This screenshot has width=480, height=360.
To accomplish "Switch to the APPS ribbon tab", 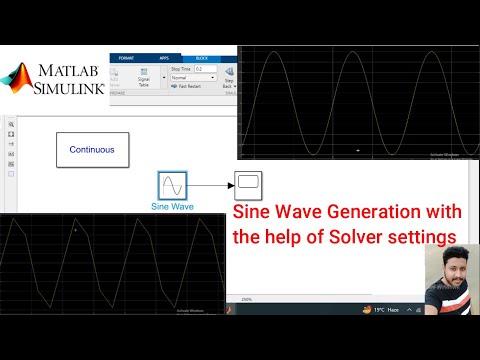I will (164, 58).
